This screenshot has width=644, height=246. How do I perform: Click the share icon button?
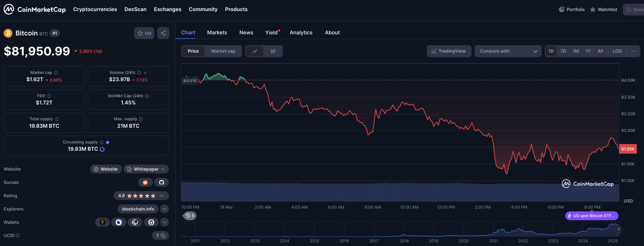(163, 33)
